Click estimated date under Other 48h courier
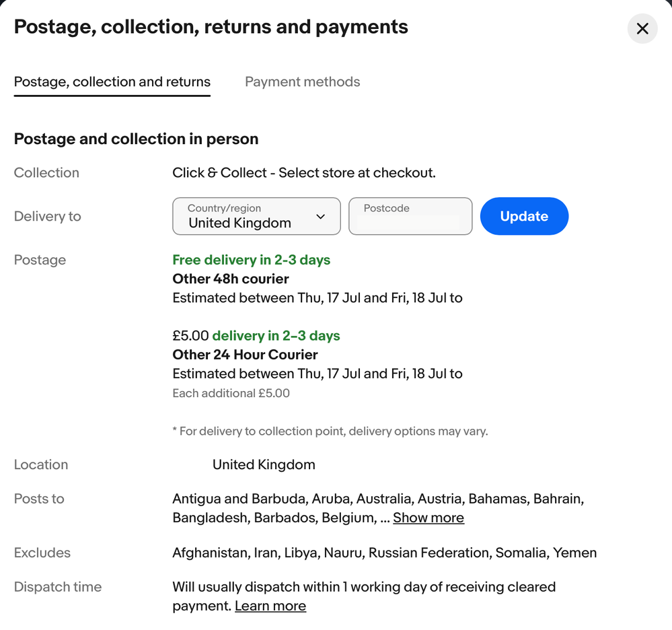Image resolution: width=672 pixels, height=630 pixels. coord(317,297)
